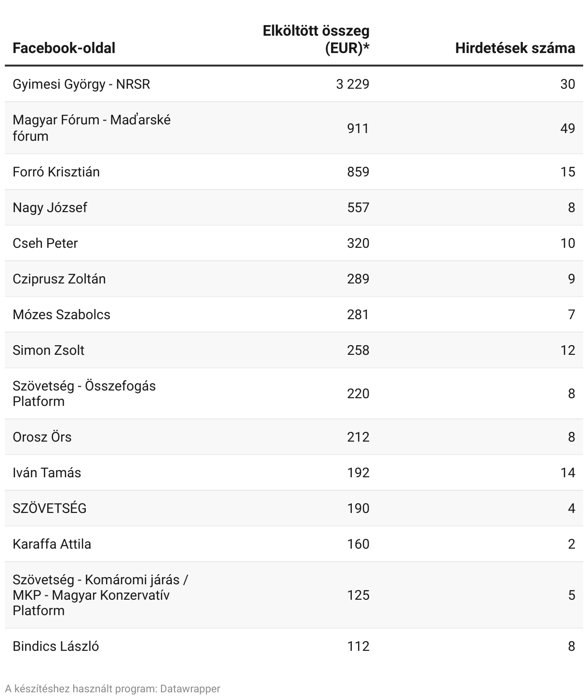This screenshot has height=700, width=588.
Task: Click the 3 229 spending amount cell
Action: tap(353, 84)
